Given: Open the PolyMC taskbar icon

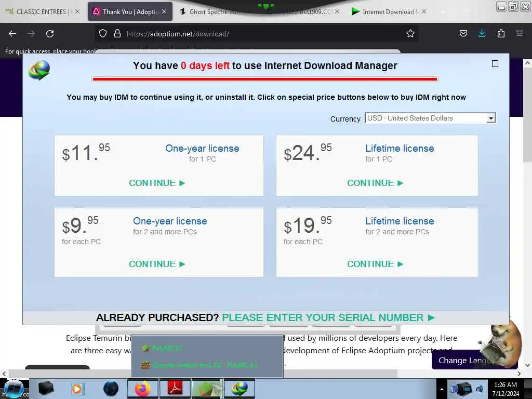Looking at the screenshot, I should point(207,389).
